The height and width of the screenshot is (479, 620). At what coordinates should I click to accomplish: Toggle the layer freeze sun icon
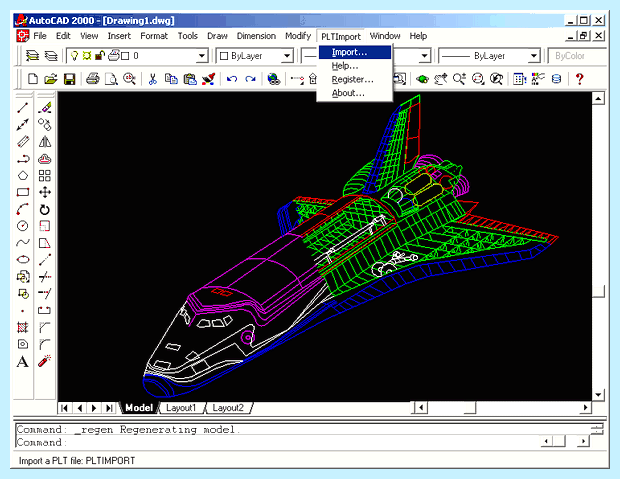(87, 56)
